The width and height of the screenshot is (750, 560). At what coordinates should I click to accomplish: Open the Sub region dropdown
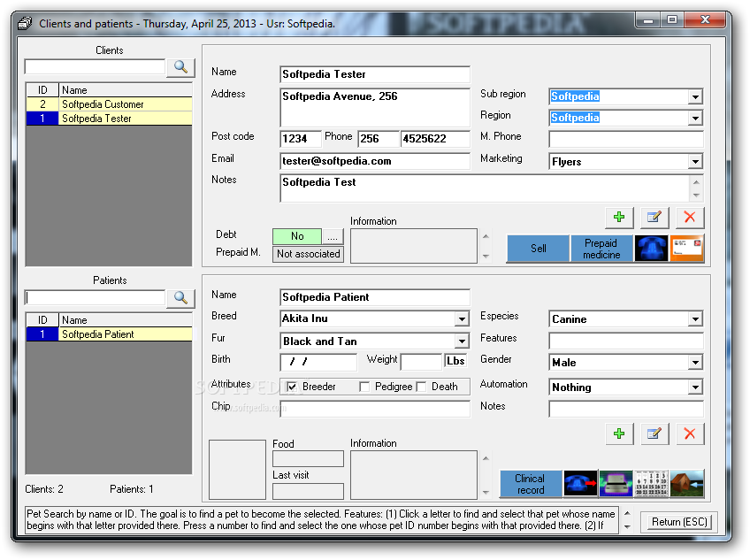695,96
